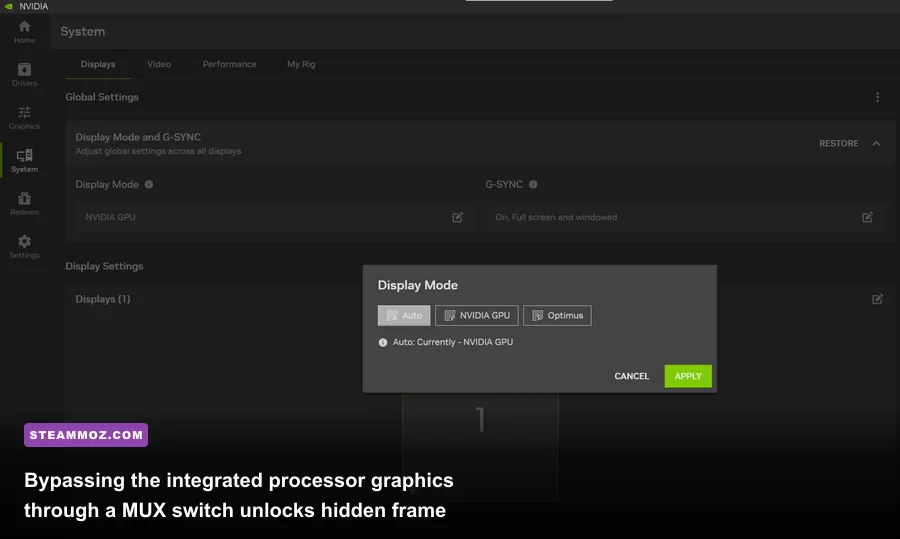Edit the Displays (1) section
Image resolution: width=900 pixels, height=539 pixels.
tap(877, 299)
